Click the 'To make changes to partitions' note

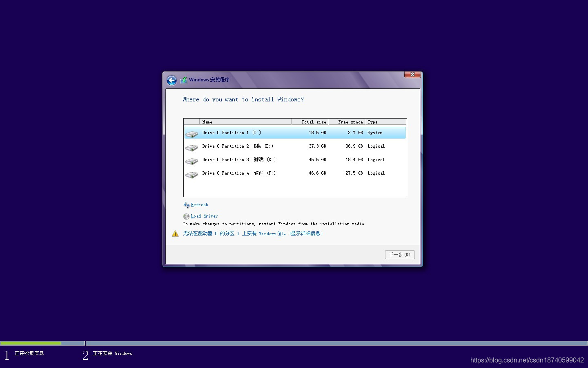[x=274, y=224]
